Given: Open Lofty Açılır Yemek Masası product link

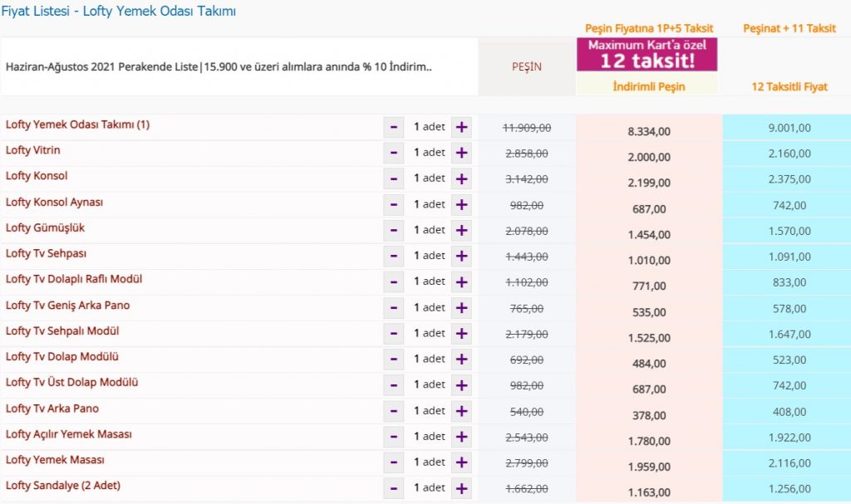Looking at the screenshot, I should (x=69, y=434).
